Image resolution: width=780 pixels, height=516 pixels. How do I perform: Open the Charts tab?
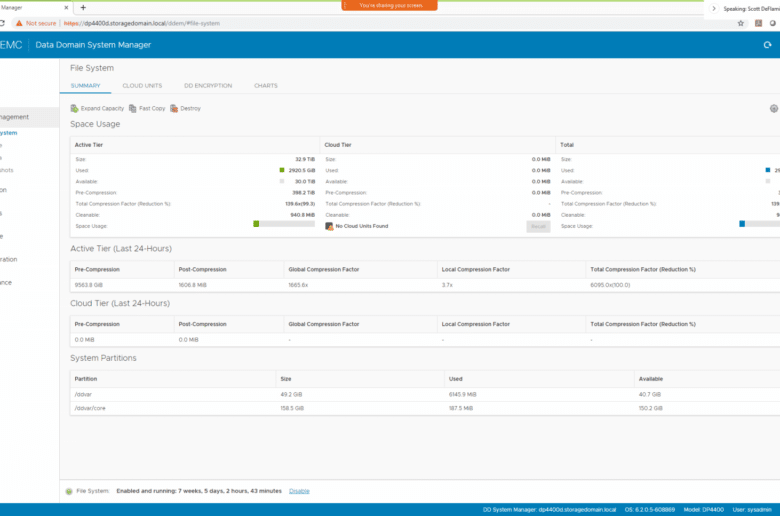(266, 86)
